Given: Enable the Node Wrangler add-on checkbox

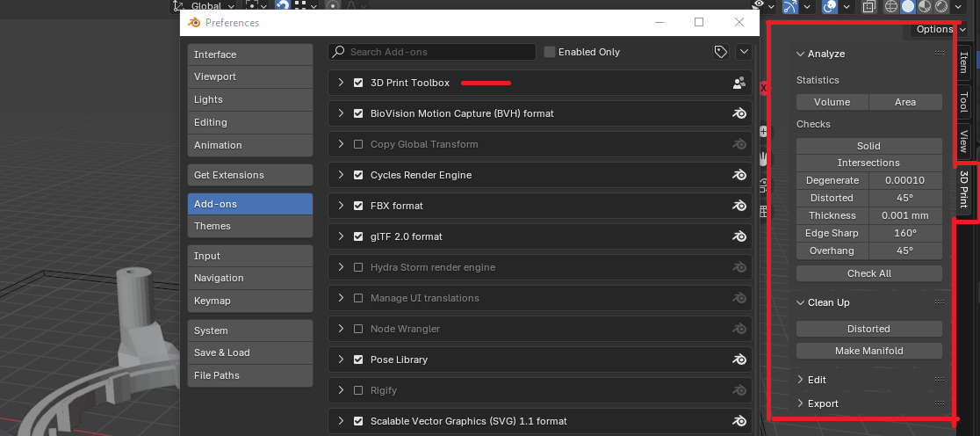Looking at the screenshot, I should coord(358,329).
